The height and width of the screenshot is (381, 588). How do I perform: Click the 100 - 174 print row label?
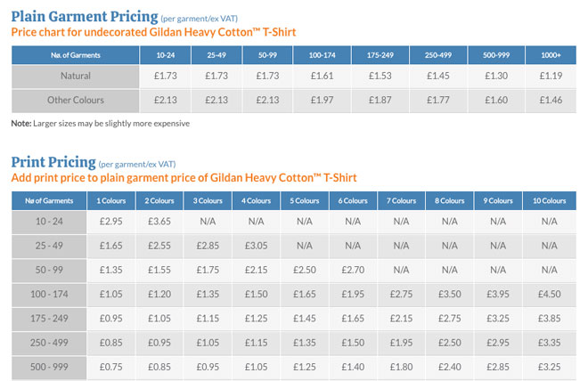50,293
